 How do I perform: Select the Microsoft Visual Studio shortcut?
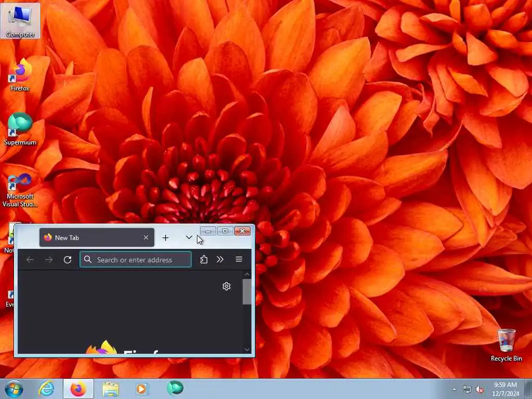click(x=20, y=190)
